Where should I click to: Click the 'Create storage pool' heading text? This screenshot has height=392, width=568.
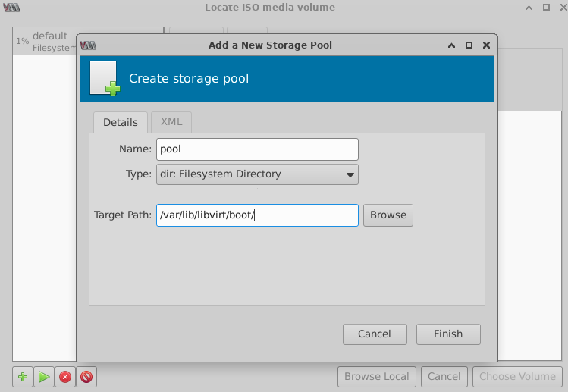click(x=189, y=79)
